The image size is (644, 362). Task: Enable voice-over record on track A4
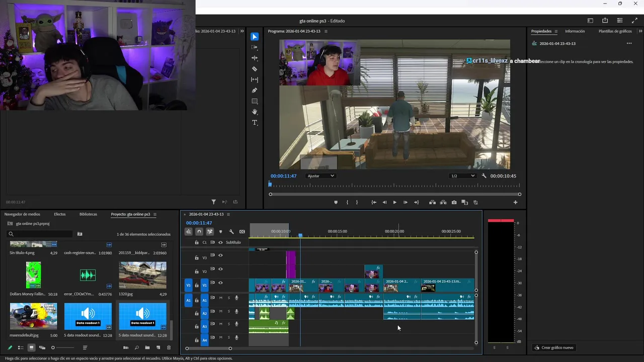click(236, 338)
